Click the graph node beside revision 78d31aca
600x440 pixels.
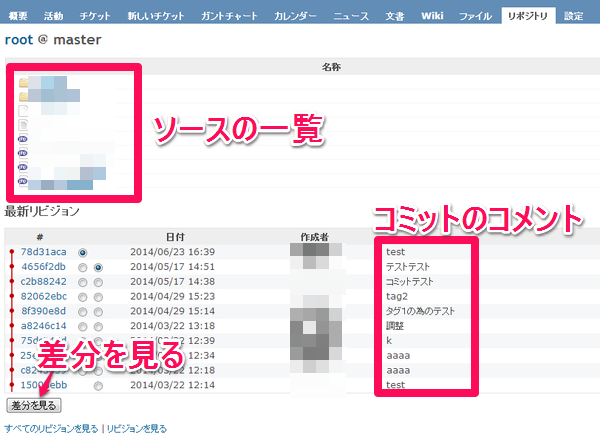(11, 252)
